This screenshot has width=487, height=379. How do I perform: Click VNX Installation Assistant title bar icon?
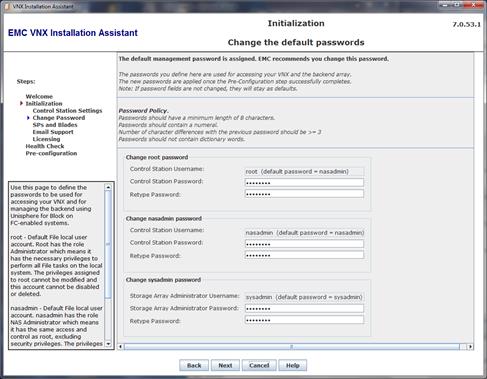click(x=7, y=6)
